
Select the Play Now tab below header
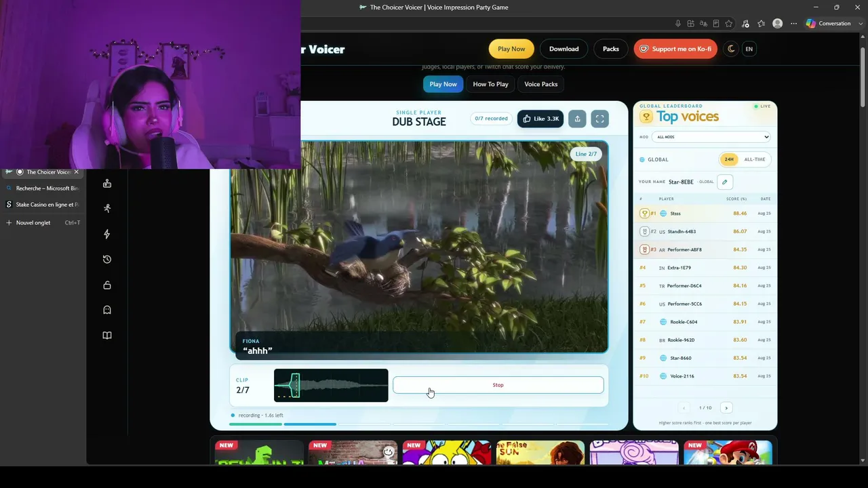tap(443, 84)
